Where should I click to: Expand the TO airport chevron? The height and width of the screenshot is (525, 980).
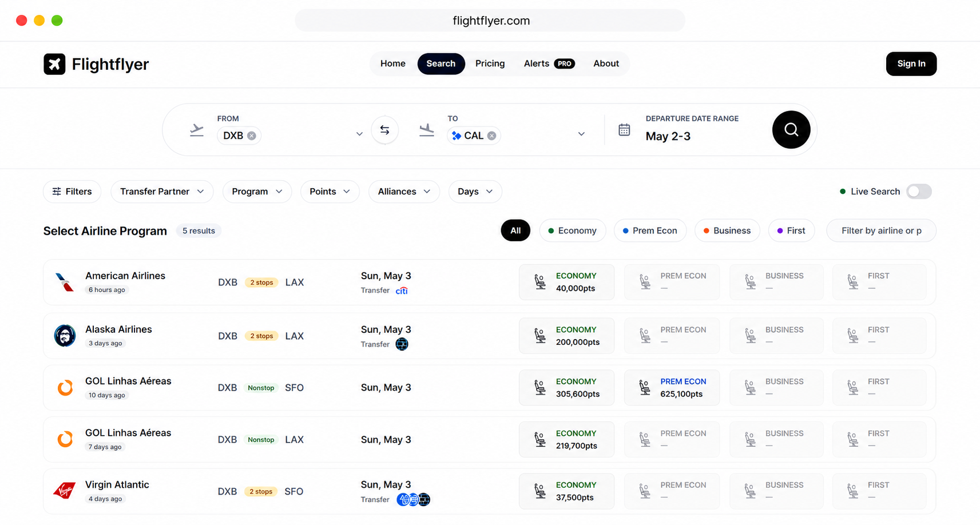581,134
